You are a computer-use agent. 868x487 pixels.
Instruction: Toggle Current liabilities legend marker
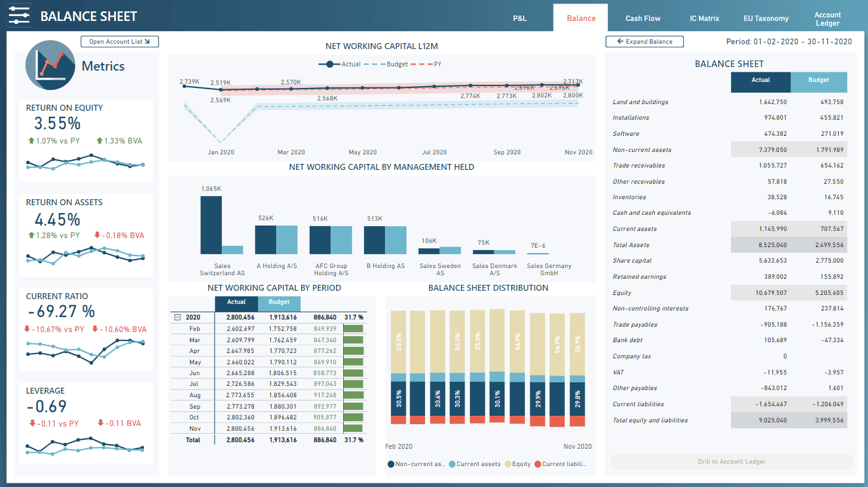click(x=537, y=464)
